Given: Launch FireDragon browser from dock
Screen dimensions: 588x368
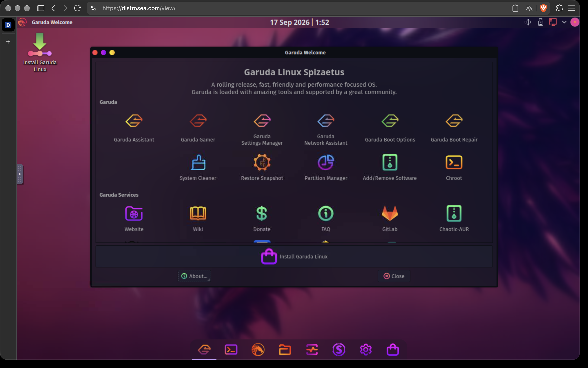Looking at the screenshot, I should coord(258,350).
